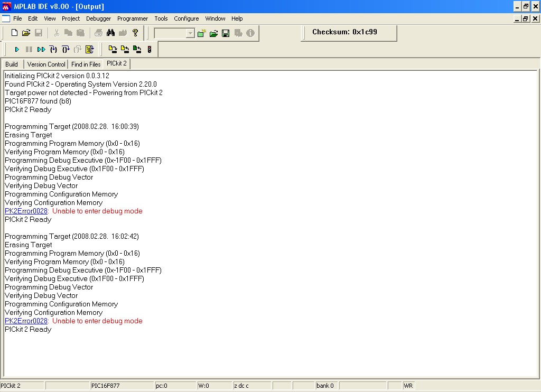Open the Programmer menu

point(133,18)
